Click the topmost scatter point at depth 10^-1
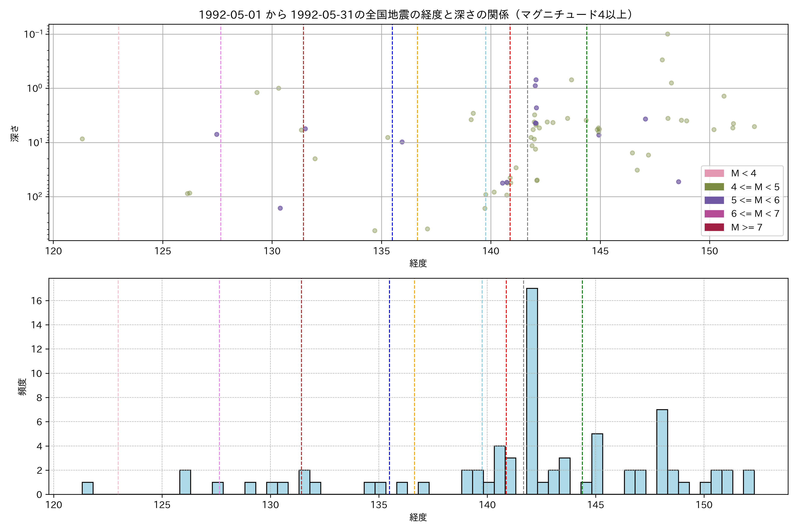This screenshot has height=532, width=798. (x=667, y=34)
